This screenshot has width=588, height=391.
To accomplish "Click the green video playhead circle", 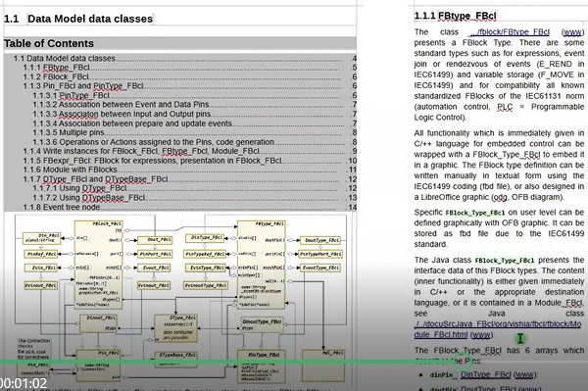I will point(463,362).
